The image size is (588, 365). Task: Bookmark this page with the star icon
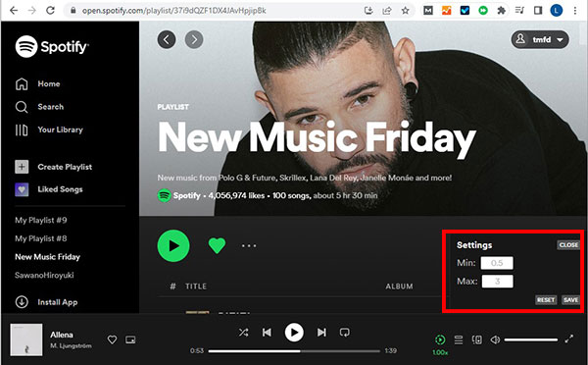[406, 11]
